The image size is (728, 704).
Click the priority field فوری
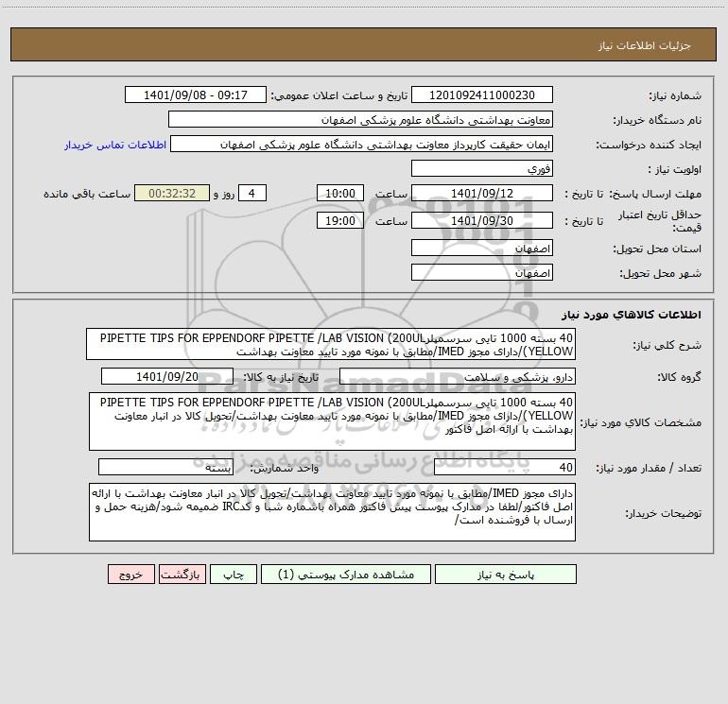coord(482,169)
